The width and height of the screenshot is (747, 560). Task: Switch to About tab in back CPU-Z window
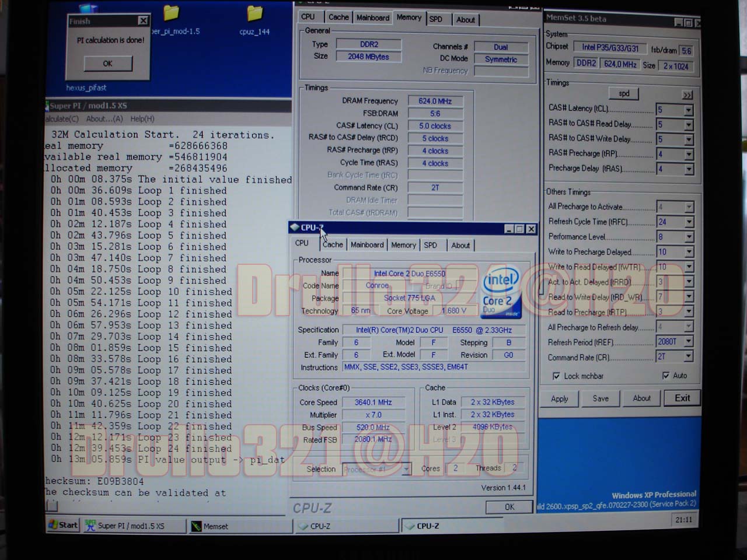coord(465,19)
